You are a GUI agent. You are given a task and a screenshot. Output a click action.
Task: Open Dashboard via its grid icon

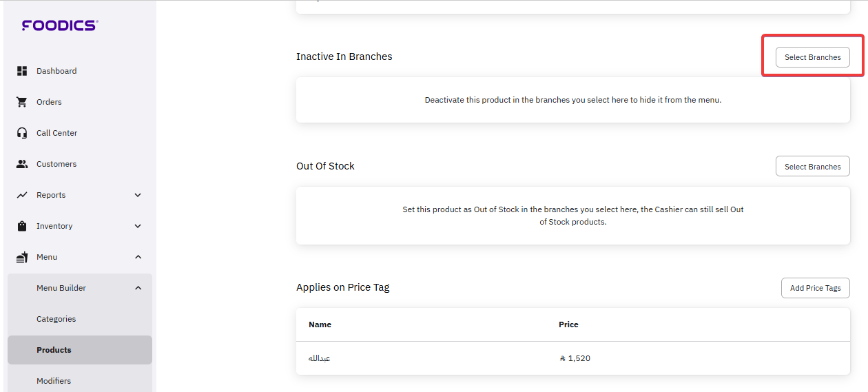tap(22, 71)
